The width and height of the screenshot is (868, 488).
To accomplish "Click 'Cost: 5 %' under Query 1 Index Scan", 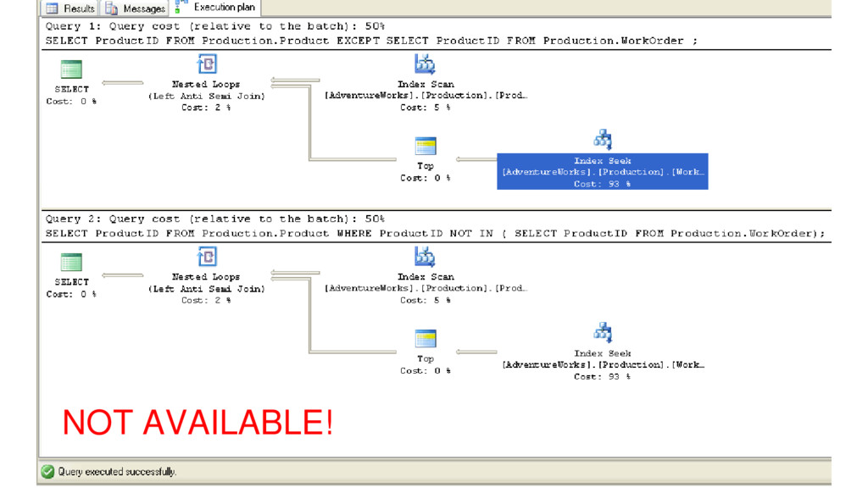I will click(426, 108).
